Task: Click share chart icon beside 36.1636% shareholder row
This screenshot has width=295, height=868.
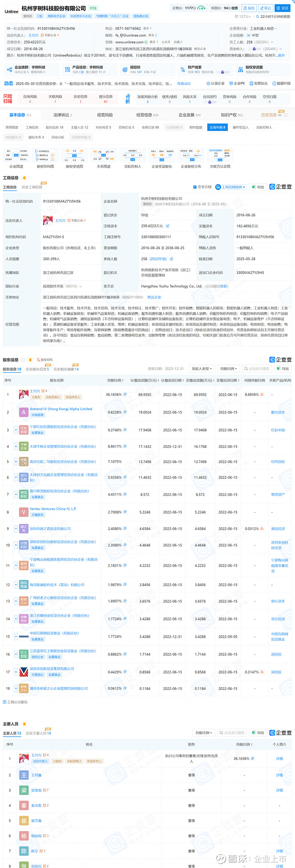Action: click(x=125, y=394)
